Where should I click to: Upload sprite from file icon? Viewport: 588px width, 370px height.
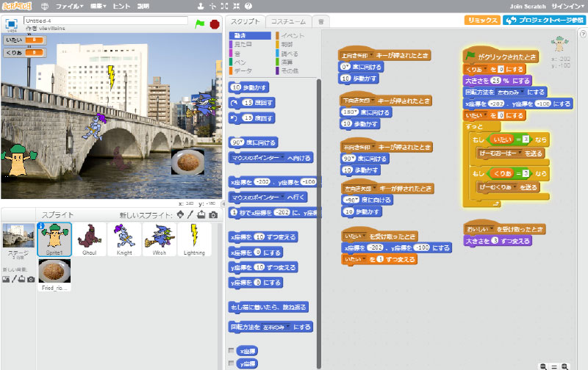201,214
